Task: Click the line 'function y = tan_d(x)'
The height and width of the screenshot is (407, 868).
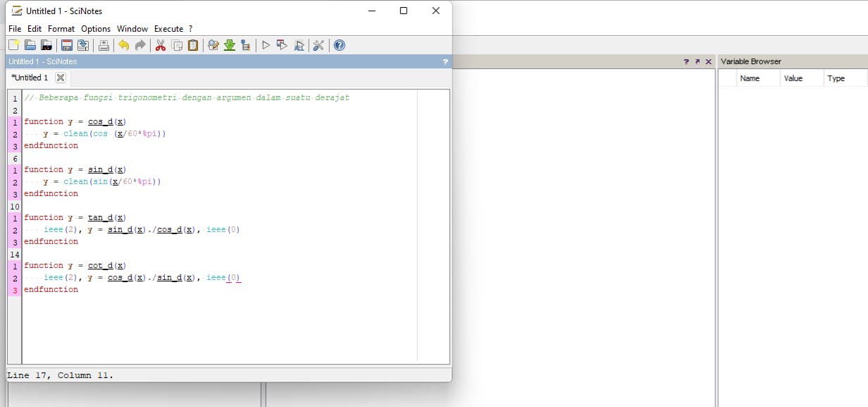Action: (75, 217)
